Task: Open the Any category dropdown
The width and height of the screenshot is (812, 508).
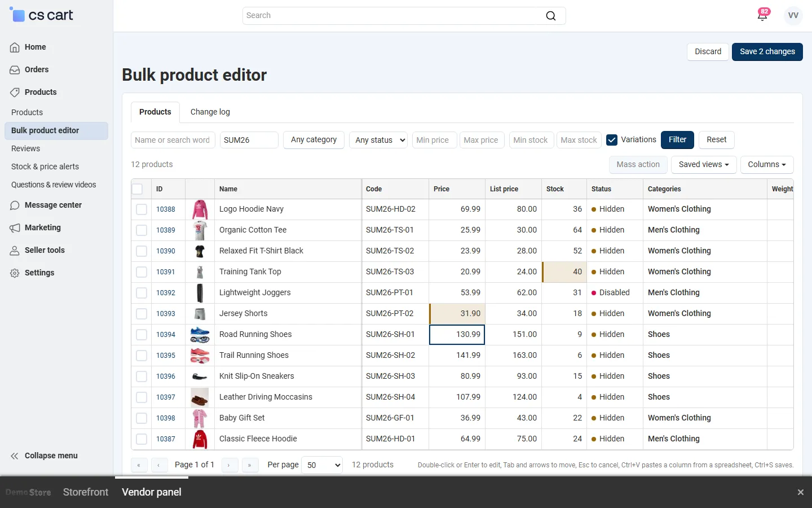Action: pos(314,140)
